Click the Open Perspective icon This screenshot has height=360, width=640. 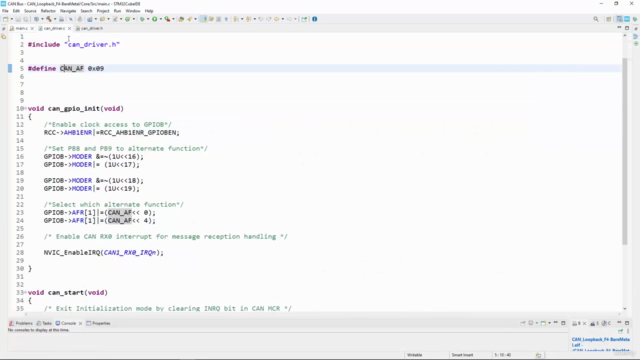609,19
